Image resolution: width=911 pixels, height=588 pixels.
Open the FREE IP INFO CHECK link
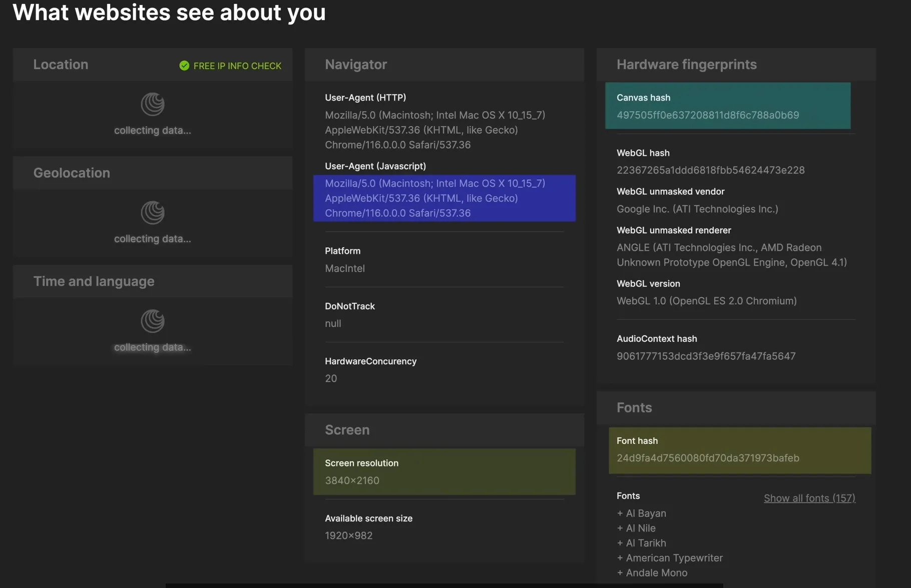pos(237,66)
